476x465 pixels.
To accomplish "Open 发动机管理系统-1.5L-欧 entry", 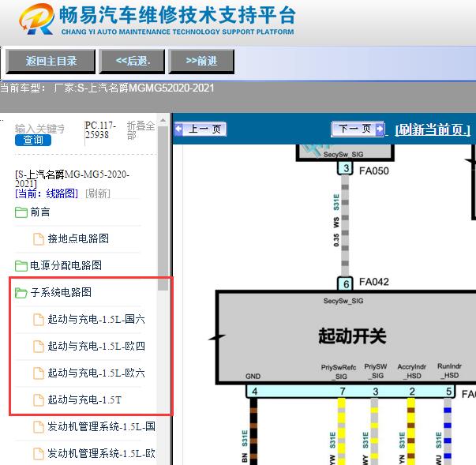I will pos(101,453).
